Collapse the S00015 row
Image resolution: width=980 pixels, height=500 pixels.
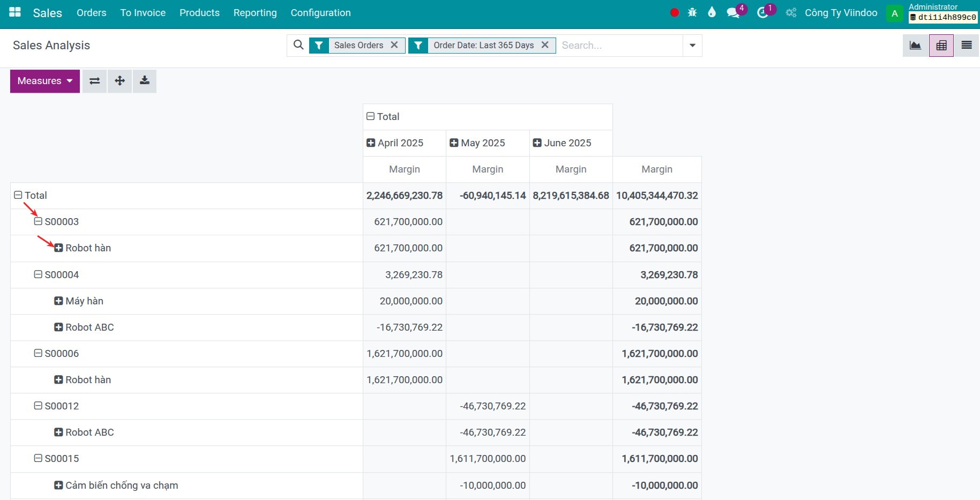(x=38, y=458)
